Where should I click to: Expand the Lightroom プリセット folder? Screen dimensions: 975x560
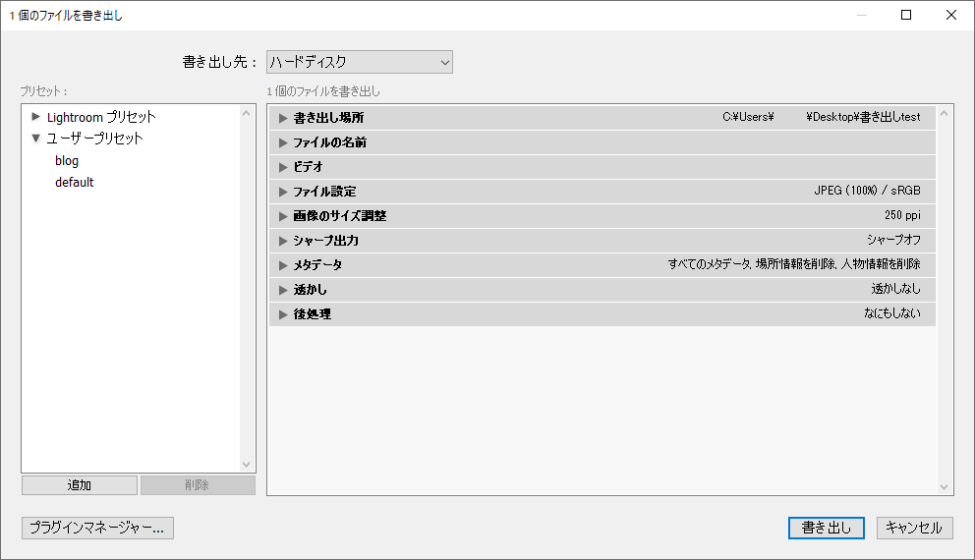click(x=36, y=117)
